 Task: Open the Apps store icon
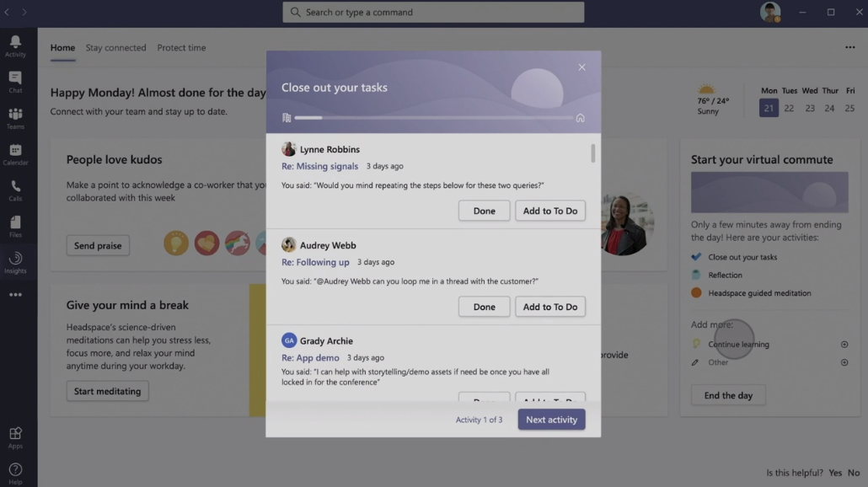[15, 438]
